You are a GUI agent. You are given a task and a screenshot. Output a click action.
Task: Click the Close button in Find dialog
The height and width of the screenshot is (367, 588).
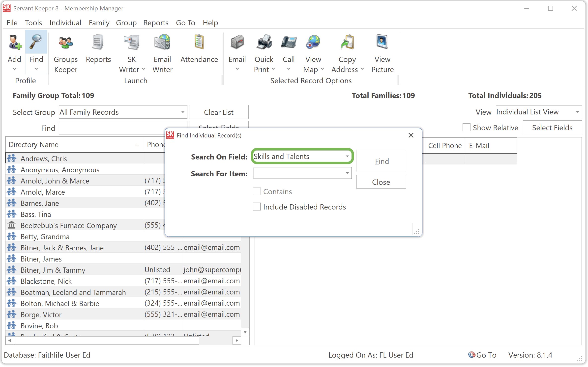coord(381,182)
